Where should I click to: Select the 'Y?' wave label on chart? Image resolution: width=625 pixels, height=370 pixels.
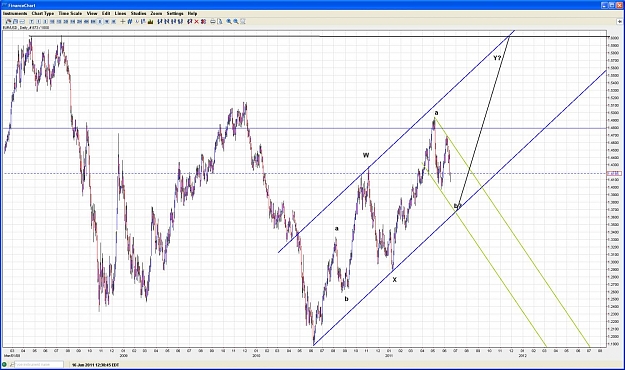pyautogui.click(x=497, y=58)
